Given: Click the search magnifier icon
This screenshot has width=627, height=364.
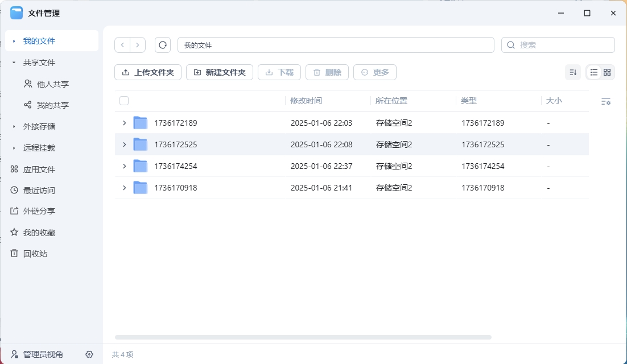Looking at the screenshot, I should coord(510,45).
